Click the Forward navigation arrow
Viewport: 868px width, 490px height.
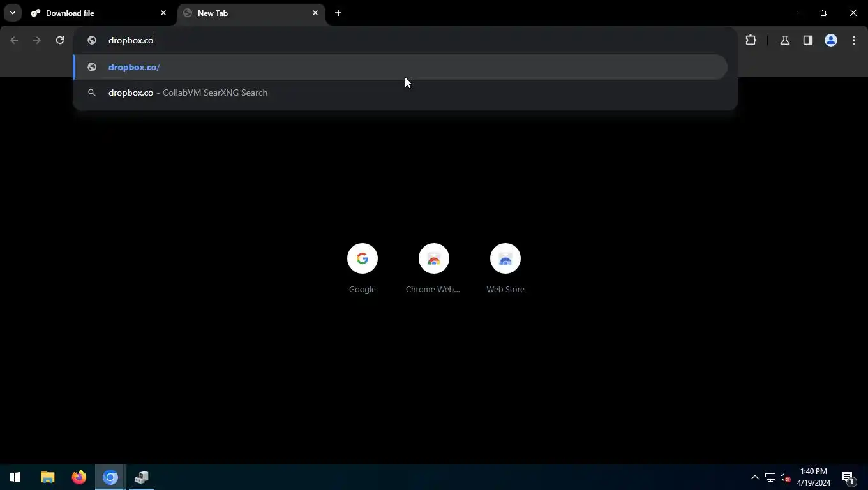(37, 40)
